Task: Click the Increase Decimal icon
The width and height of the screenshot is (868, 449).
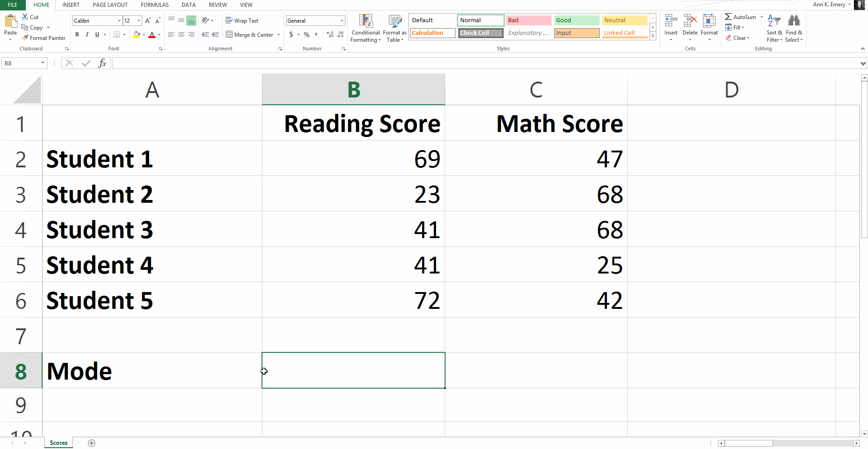Action: pos(330,34)
